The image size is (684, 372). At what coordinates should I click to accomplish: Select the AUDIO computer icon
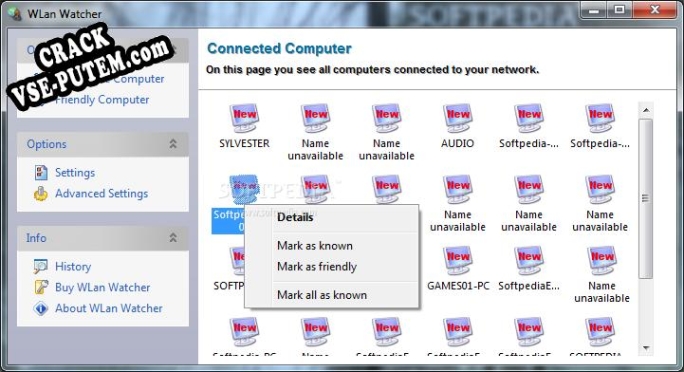[x=458, y=118]
